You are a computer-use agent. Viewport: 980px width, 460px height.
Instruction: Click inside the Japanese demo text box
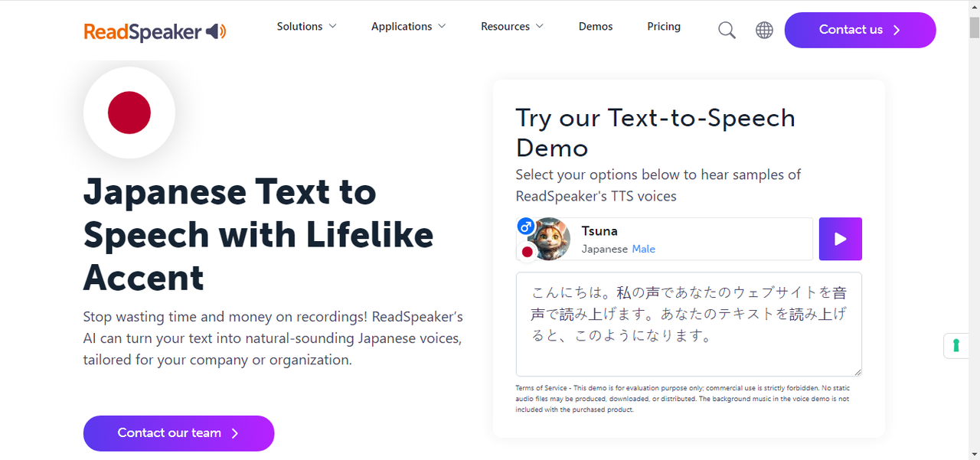pyautogui.click(x=689, y=324)
